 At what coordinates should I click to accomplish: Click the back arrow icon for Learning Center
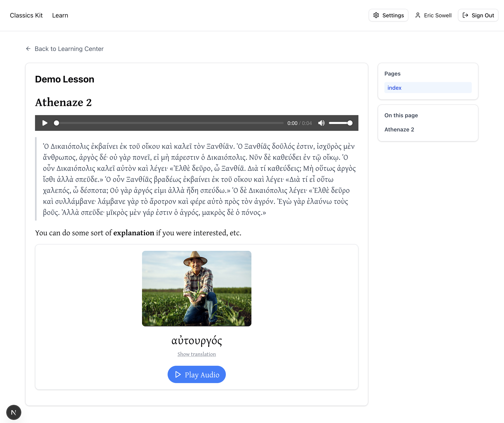28,49
